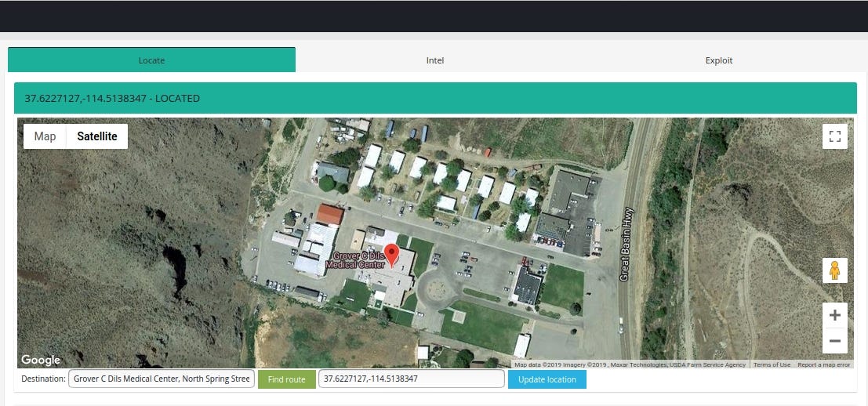868x406 pixels.
Task: Open the Exploit tab
Action: click(718, 60)
